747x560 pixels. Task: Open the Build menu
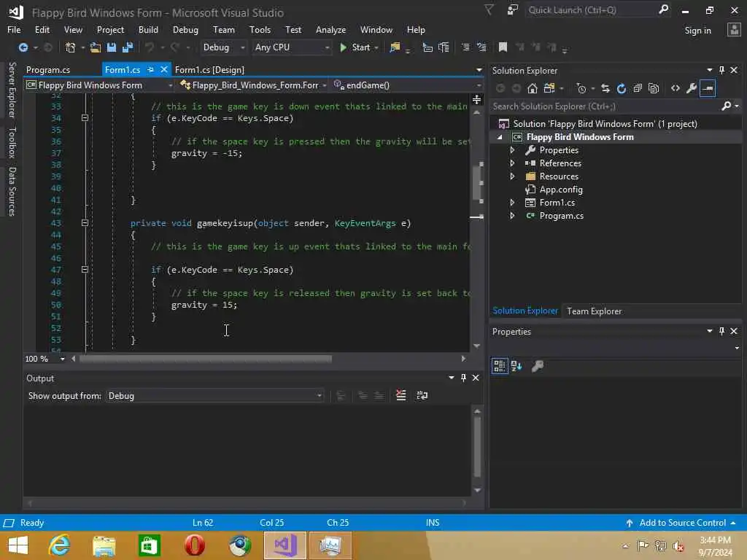[148, 29]
